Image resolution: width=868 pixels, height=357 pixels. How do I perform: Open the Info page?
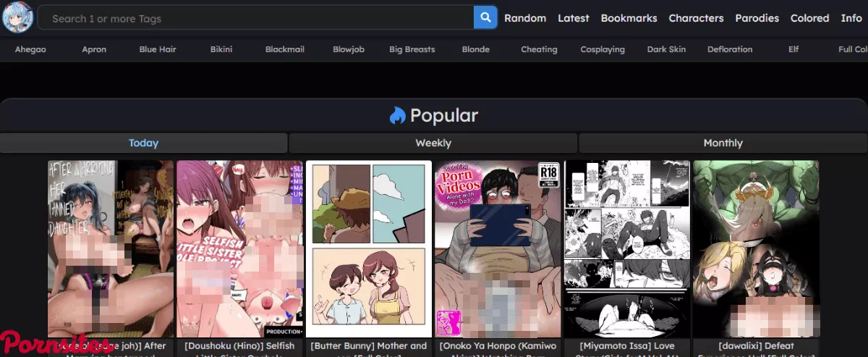851,18
